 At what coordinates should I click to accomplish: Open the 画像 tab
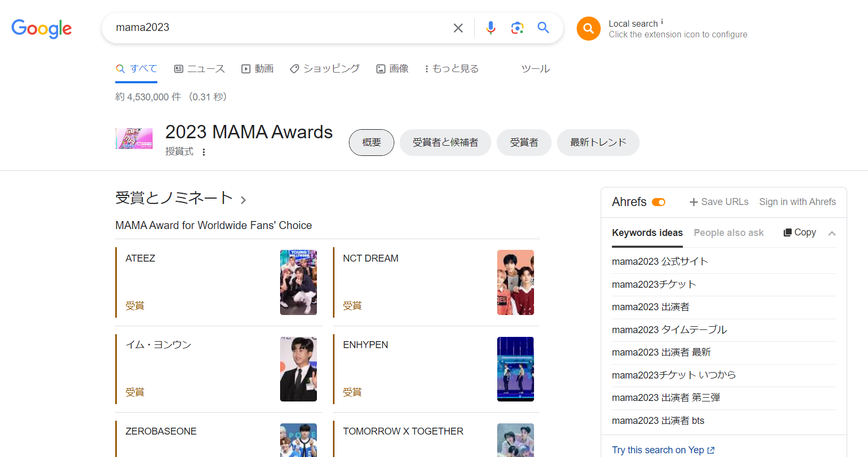tap(393, 69)
